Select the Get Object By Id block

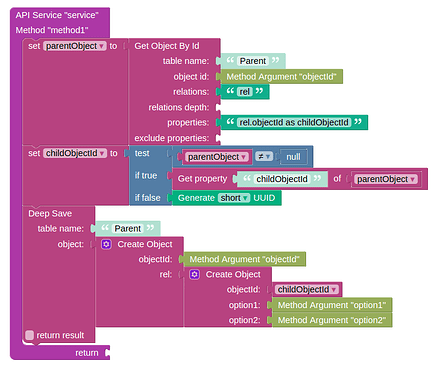click(x=167, y=46)
